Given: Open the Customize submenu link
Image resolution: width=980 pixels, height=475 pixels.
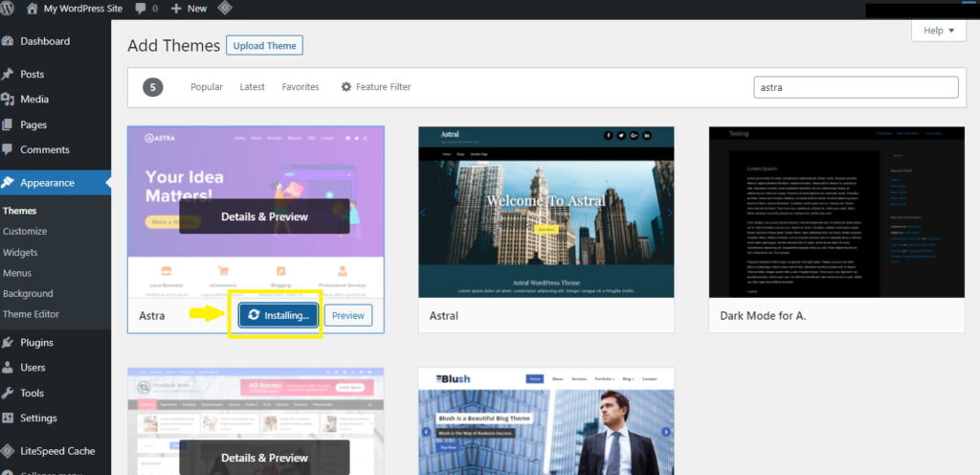Looking at the screenshot, I should click(x=25, y=231).
